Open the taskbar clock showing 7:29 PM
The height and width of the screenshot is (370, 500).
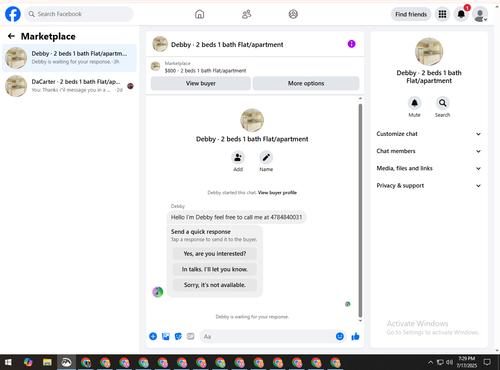(x=467, y=362)
